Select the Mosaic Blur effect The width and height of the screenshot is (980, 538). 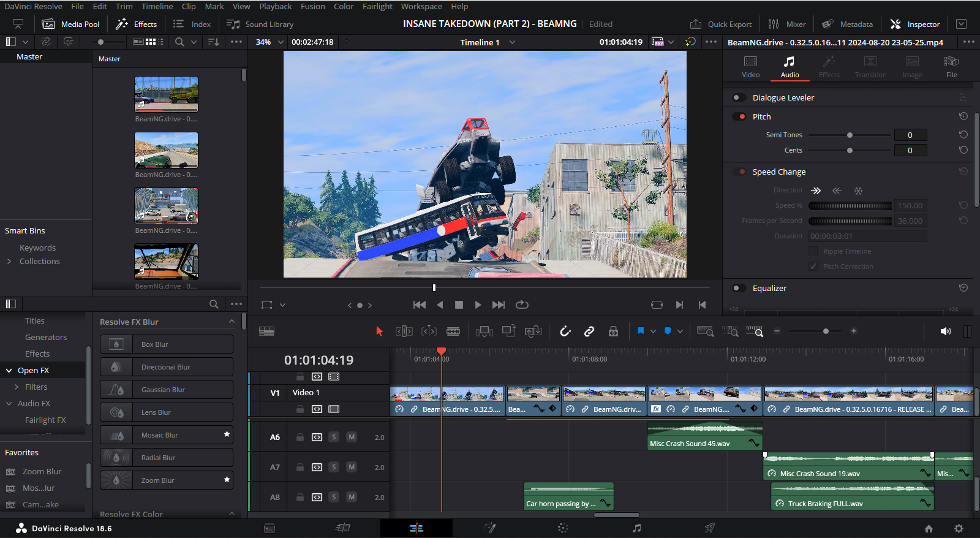point(167,435)
